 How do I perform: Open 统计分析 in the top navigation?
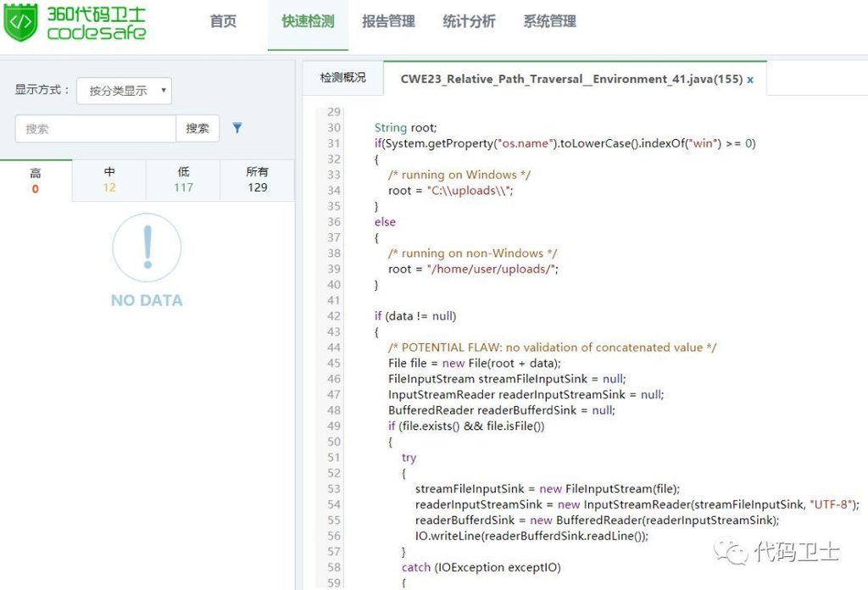pyautogui.click(x=469, y=22)
